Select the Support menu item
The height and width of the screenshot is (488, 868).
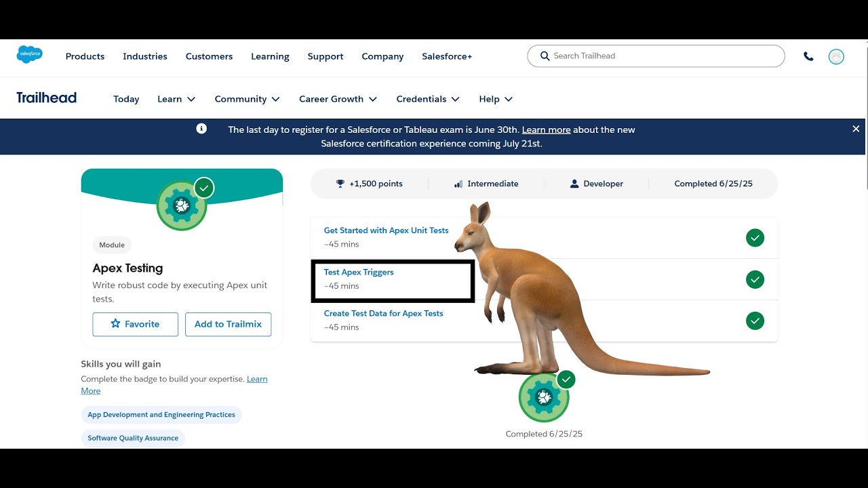(325, 56)
